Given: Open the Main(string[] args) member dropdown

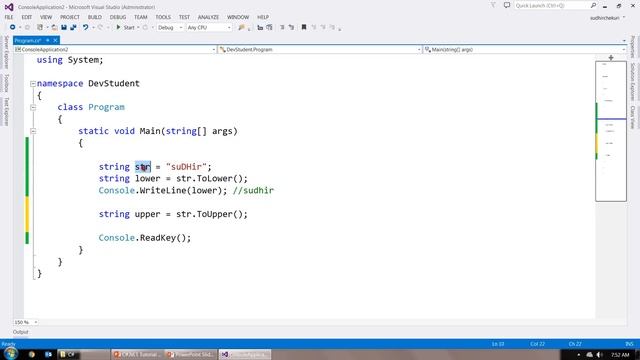Looking at the screenshot, I should pos(524,49).
